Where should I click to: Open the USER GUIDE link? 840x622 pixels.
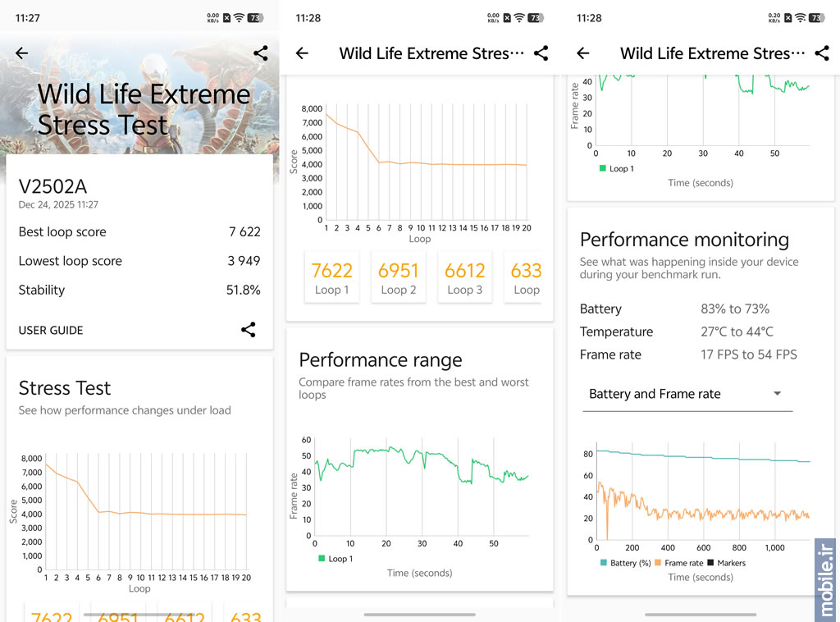coord(51,330)
